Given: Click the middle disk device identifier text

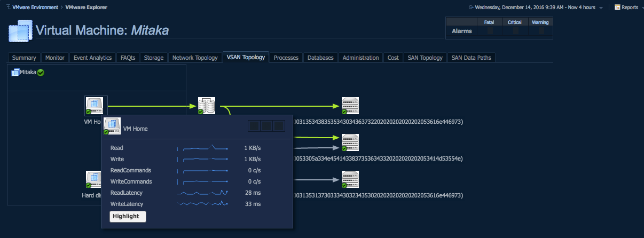Looking at the screenshot, I should tap(379, 158).
